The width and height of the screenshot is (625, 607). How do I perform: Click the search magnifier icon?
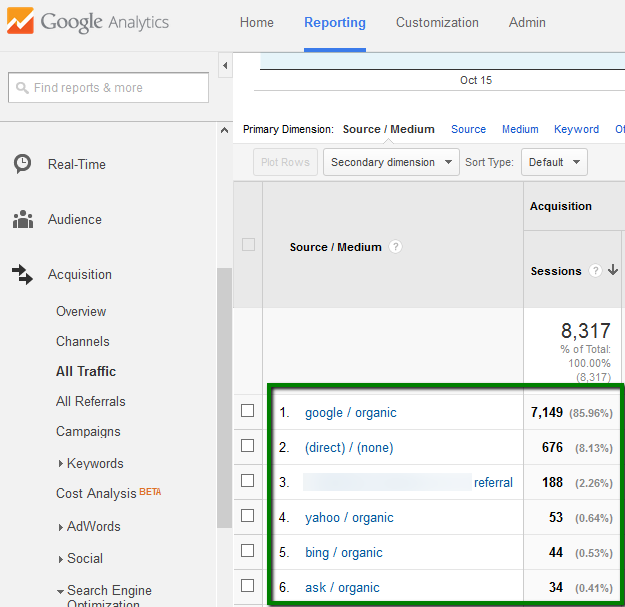coord(22,88)
